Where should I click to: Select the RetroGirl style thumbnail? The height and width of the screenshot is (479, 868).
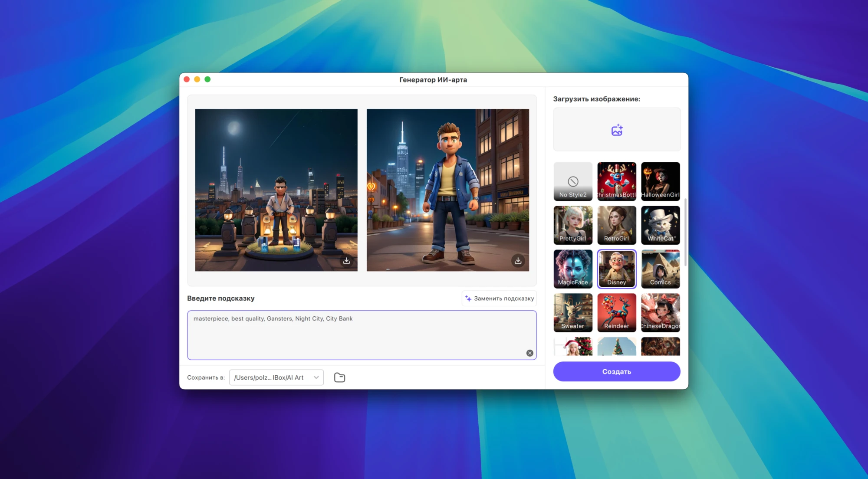(617, 225)
